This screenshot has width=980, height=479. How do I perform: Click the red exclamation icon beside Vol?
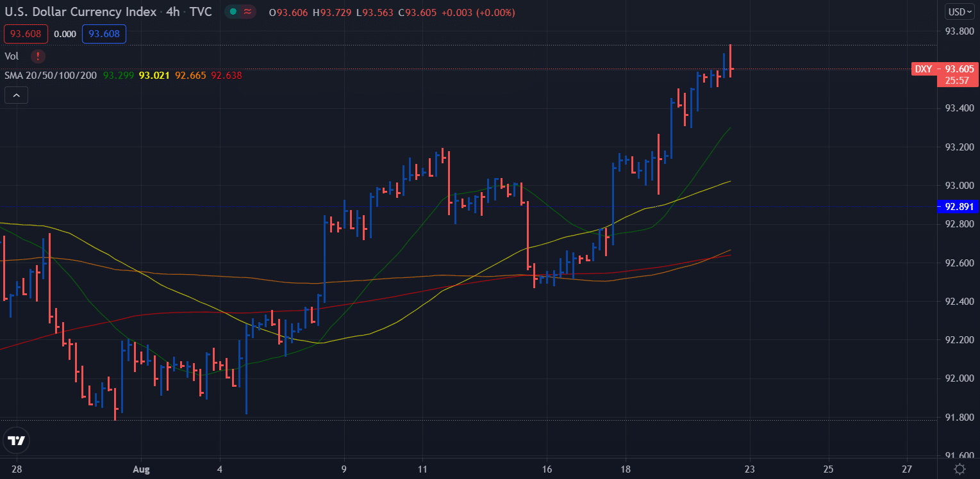click(38, 56)
